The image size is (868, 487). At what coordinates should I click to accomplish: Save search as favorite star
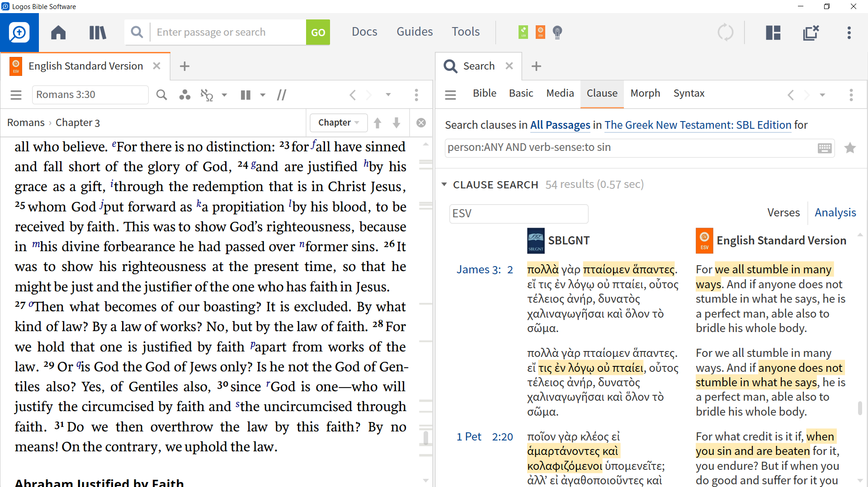[x=850, y=148]
